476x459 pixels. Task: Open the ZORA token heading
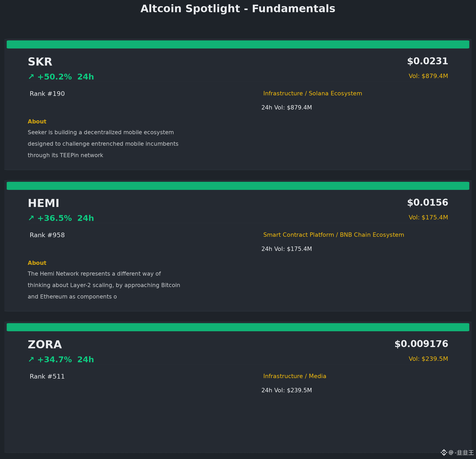pos(45,345)
